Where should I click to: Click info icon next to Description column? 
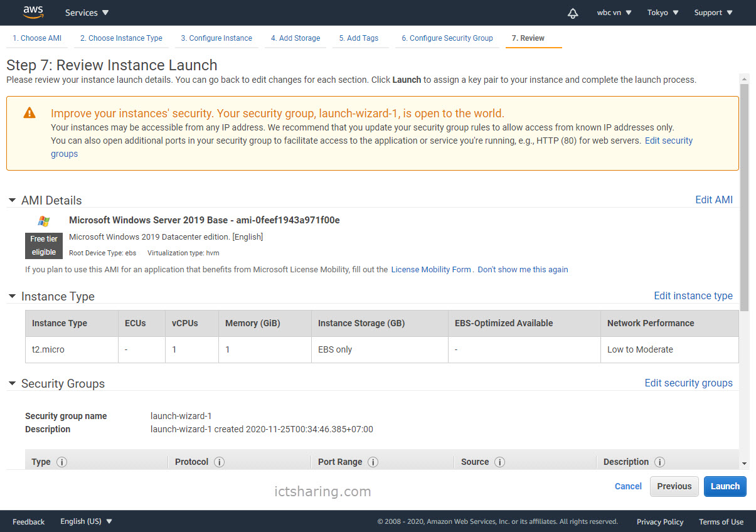[x=659, y=462]
